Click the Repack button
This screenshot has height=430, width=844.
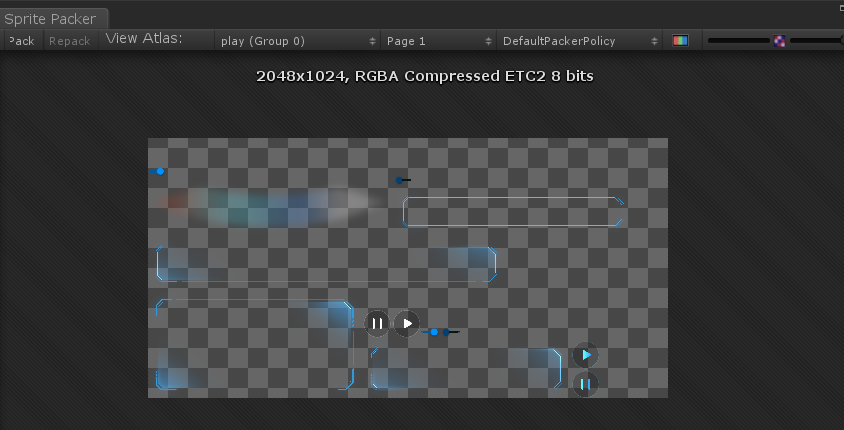(x=69, y=41)
